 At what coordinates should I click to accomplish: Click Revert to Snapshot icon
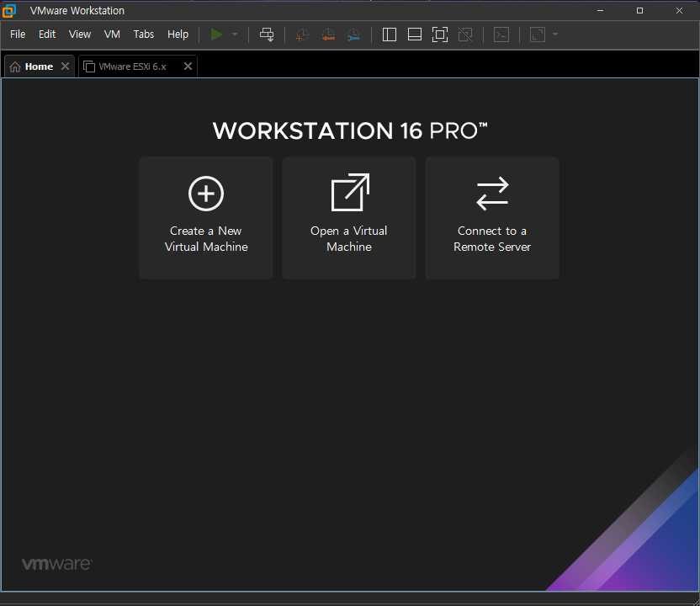click(x=328, y=35)
